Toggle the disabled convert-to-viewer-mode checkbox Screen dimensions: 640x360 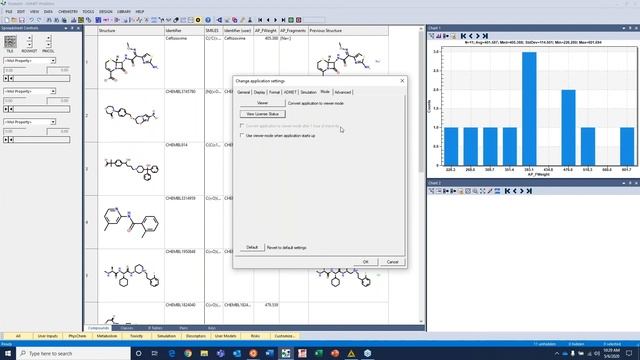click(242, 126)
